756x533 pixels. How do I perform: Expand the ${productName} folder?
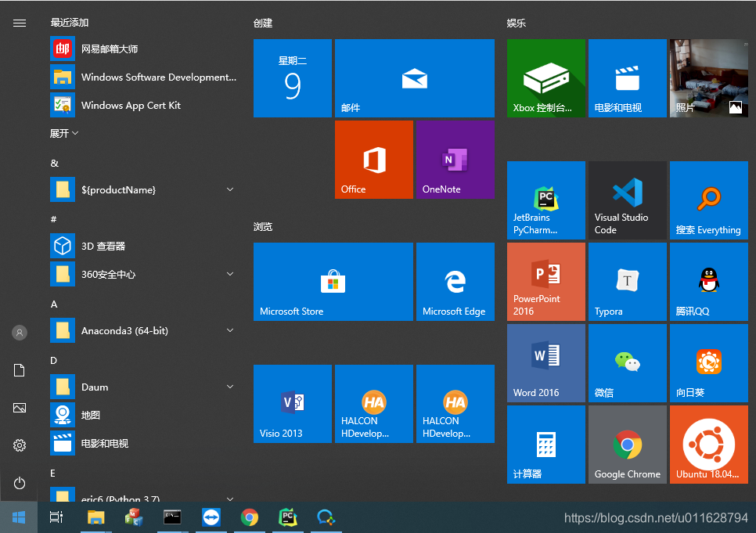pos(145,189)
